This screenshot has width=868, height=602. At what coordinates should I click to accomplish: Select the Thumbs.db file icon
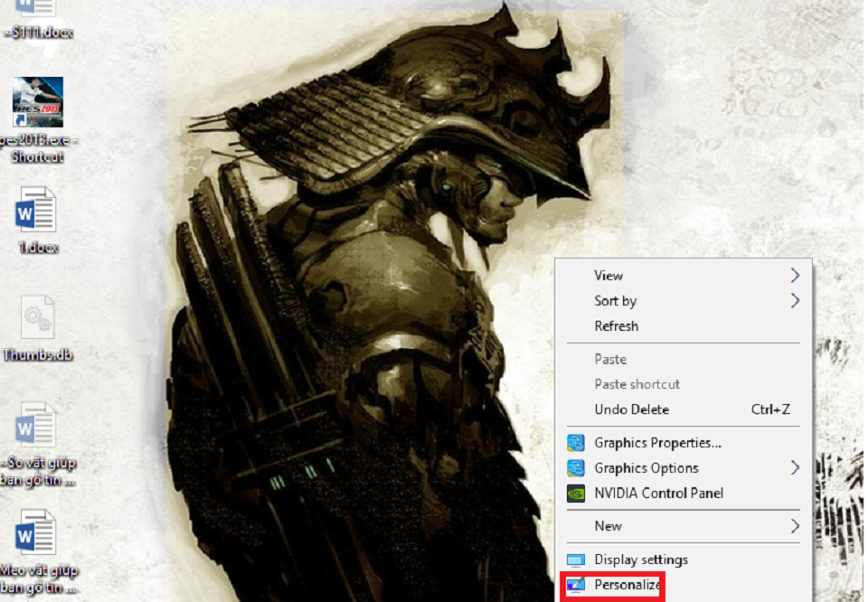coord(38,316)
